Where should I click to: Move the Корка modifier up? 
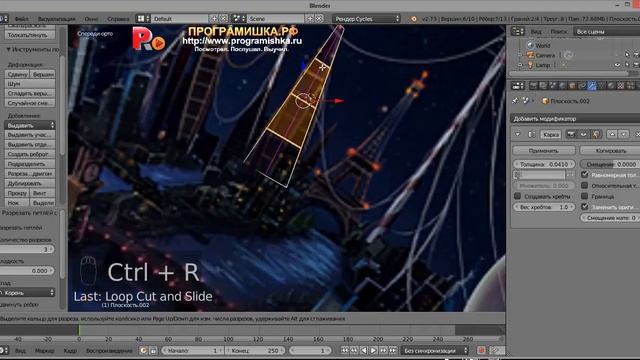[x=612, y=134]
